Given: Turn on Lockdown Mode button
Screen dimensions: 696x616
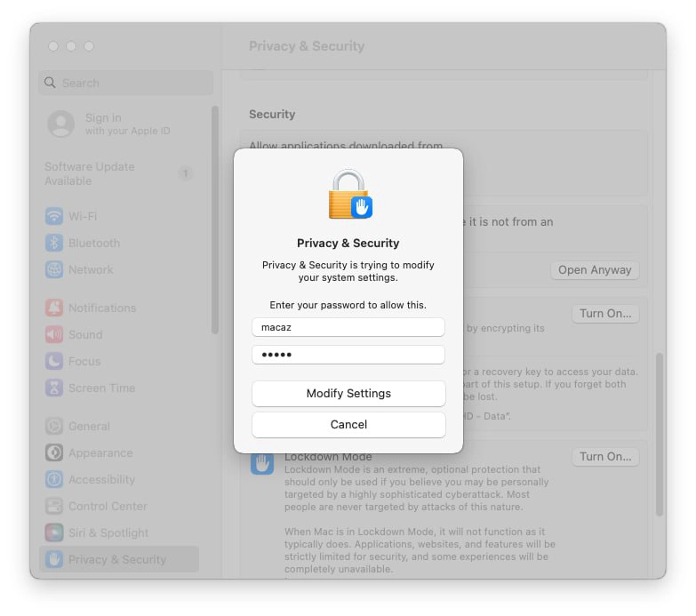Looking at the screenshot, I should [x=604, y=457].
